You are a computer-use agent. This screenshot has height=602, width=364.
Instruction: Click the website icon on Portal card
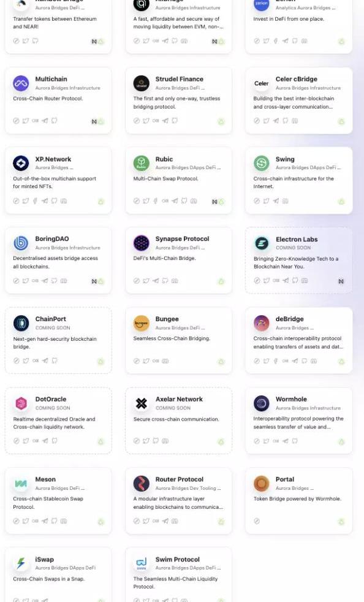click(257, 521)
